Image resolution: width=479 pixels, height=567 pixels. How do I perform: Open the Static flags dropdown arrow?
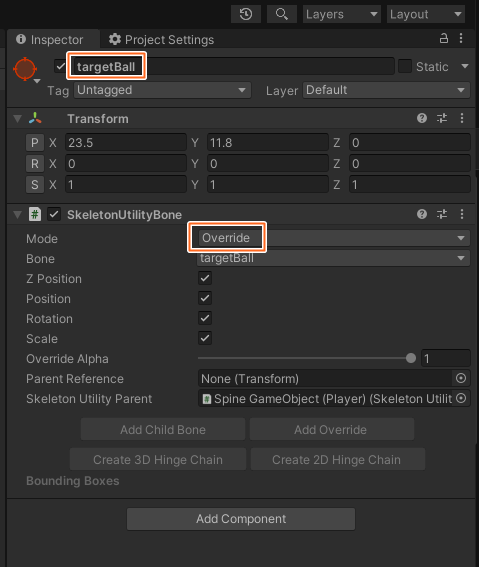click(465, 67)
